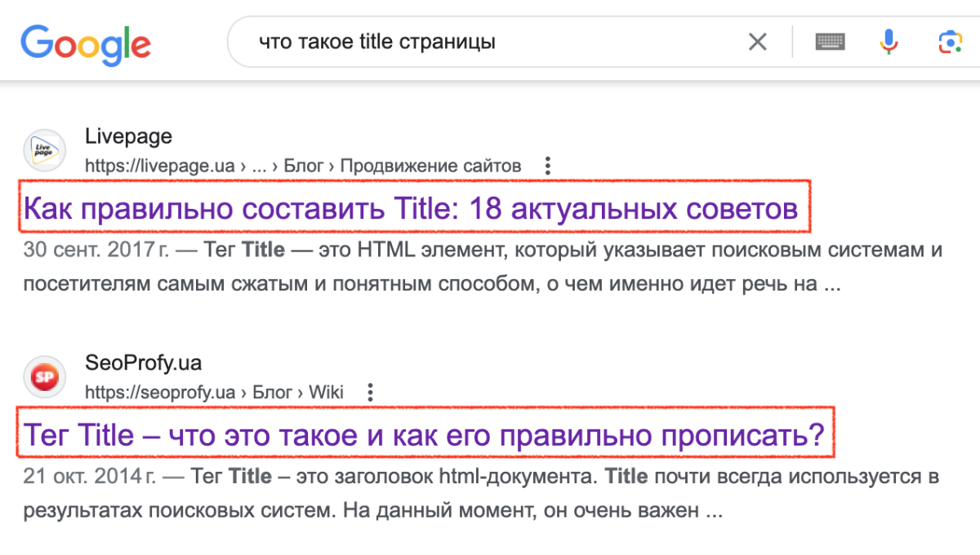
Task: Click the Livepage site name heading
Action: point(128,136)
